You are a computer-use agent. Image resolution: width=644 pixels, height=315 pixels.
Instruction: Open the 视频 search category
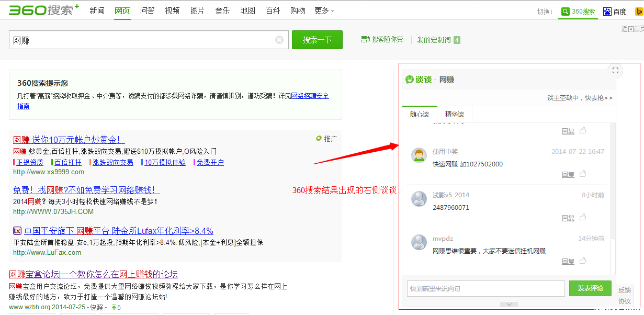[172, 10]
